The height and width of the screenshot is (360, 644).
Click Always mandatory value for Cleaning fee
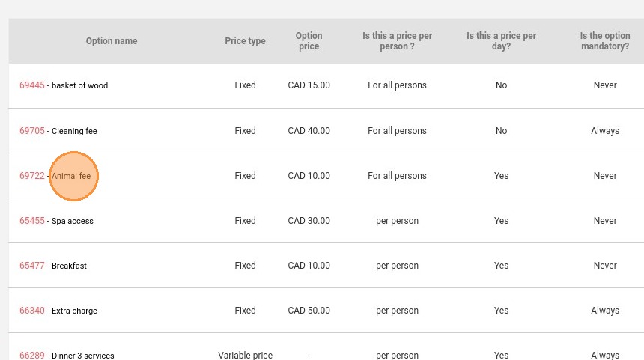point(605,131)
